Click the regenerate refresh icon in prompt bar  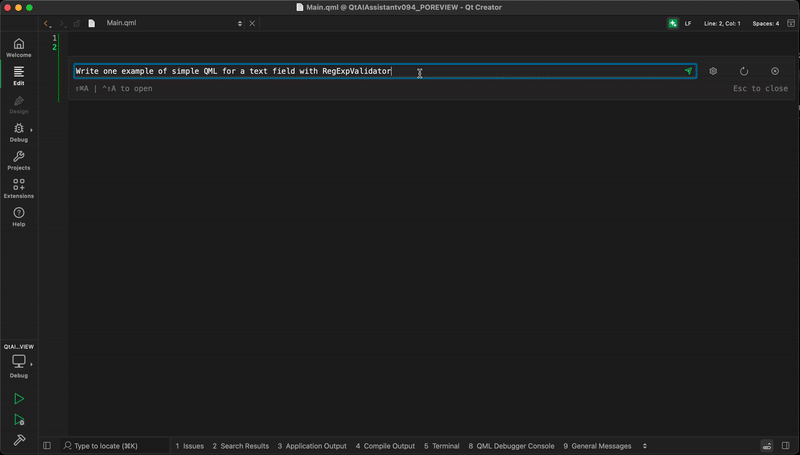[744, 72]
